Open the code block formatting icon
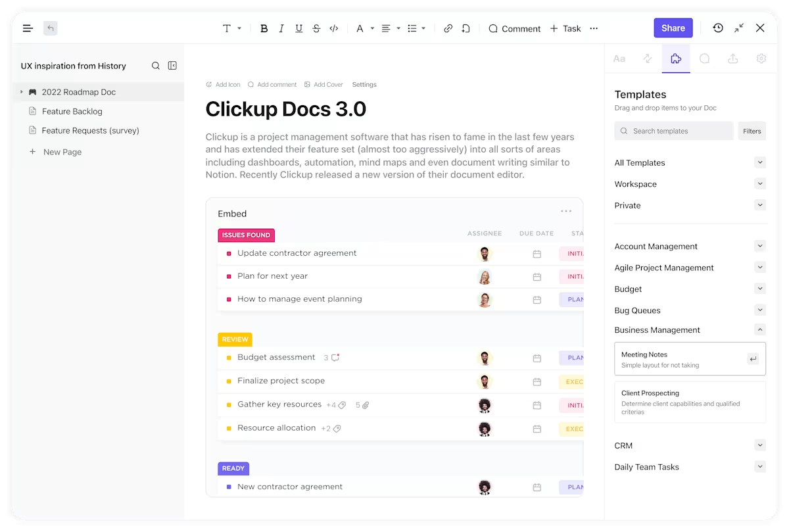 [x=333, y=28]
